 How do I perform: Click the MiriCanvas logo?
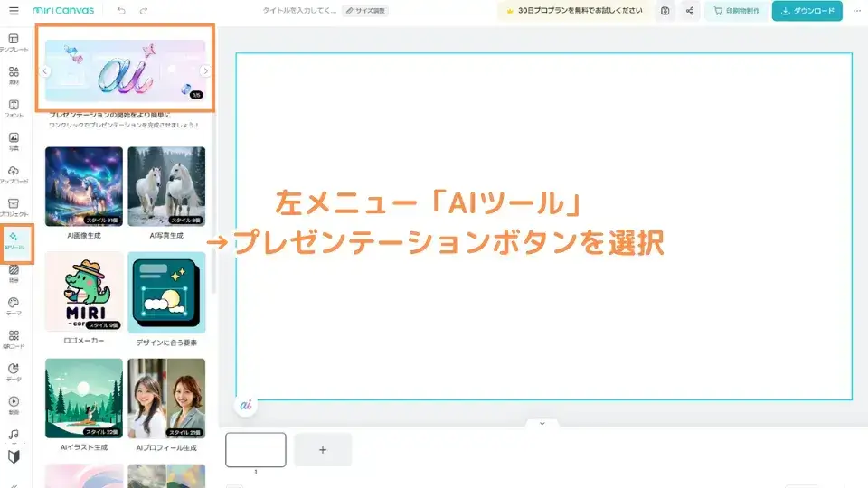(x=63, y=11)
